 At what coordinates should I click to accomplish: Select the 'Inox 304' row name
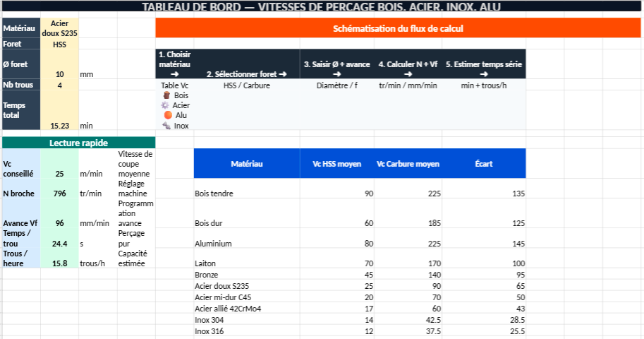coord(246,320)
